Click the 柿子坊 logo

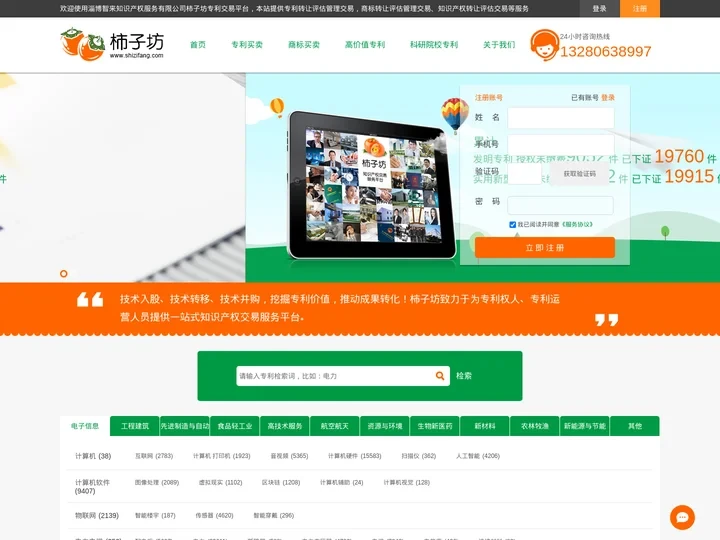point(112,45)
